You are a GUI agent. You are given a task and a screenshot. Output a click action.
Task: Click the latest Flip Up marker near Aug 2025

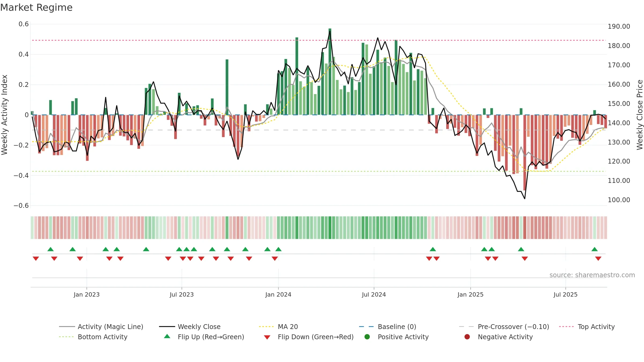click(x=594, y=249)
